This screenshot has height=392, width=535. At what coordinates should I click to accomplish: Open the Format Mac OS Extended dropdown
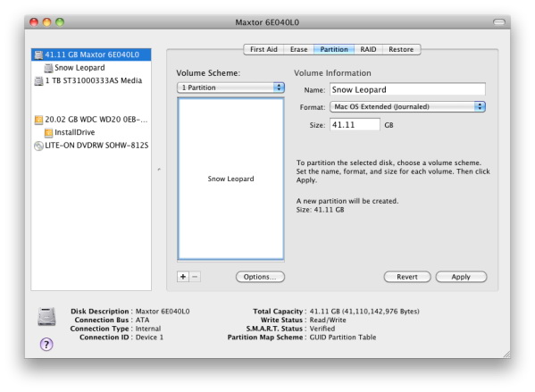[407, 107]
